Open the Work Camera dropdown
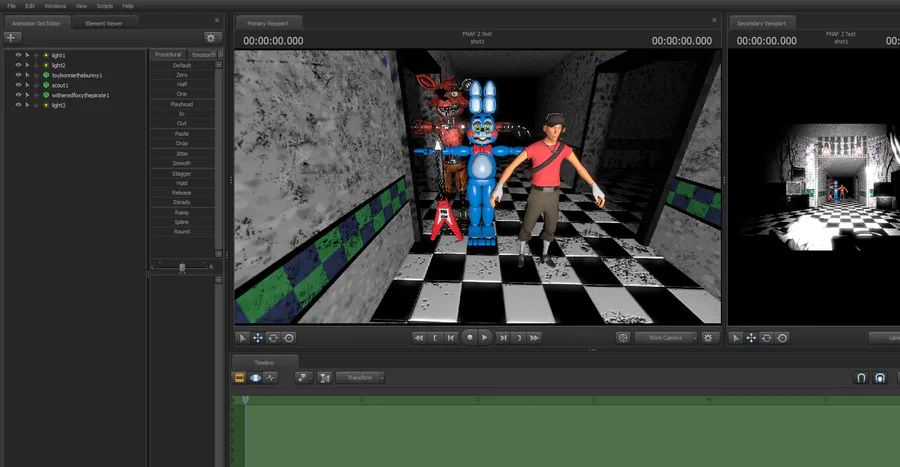The width and height of the screenshot is (900, 467). pos(666,338)
